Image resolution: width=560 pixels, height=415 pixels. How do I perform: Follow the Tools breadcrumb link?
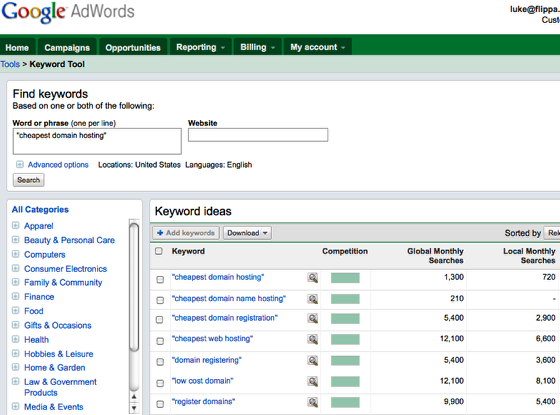click(10, 64)
